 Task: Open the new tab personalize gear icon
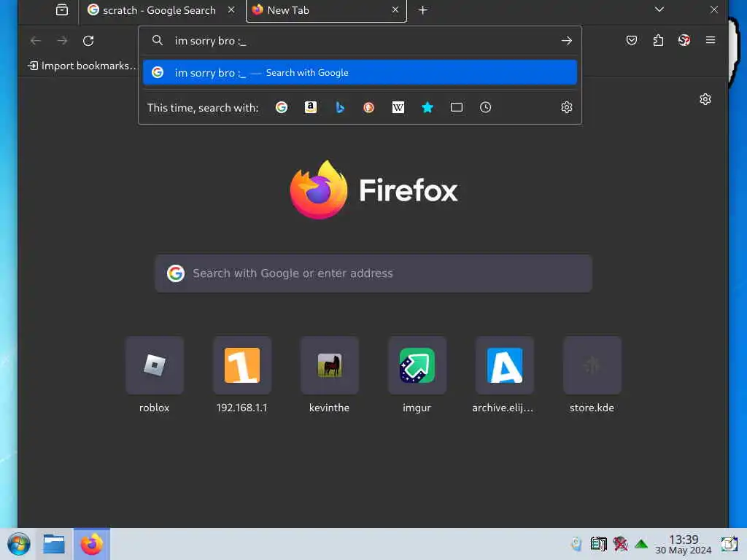705,99
